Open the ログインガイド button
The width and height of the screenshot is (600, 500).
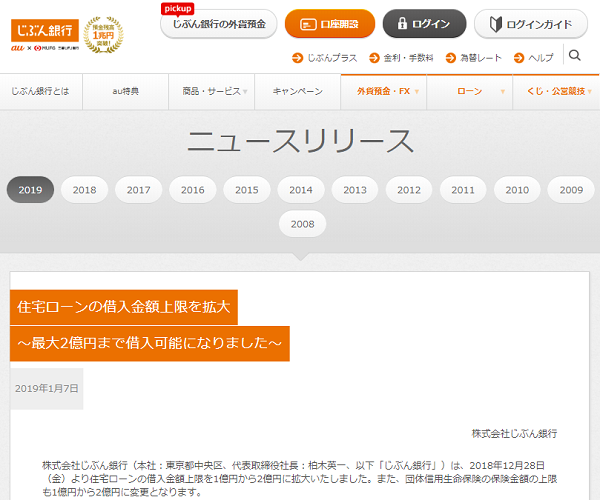pos(531,24)
